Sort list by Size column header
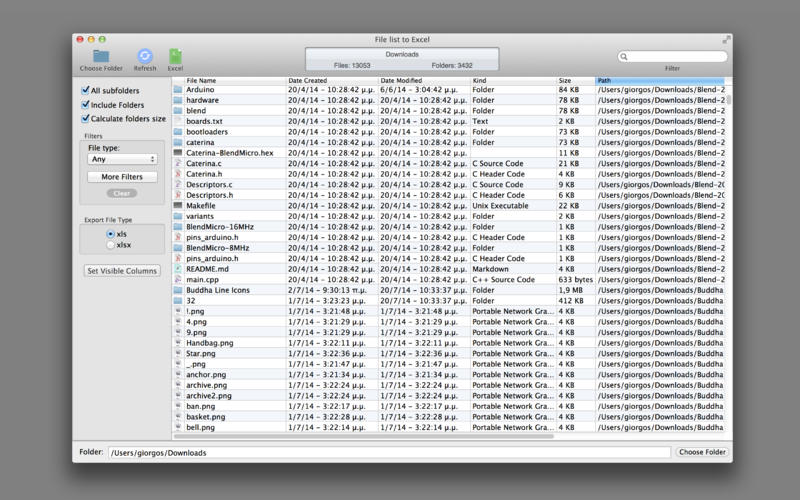The width and height of the screenshot is (800, 500). [574, 80]
